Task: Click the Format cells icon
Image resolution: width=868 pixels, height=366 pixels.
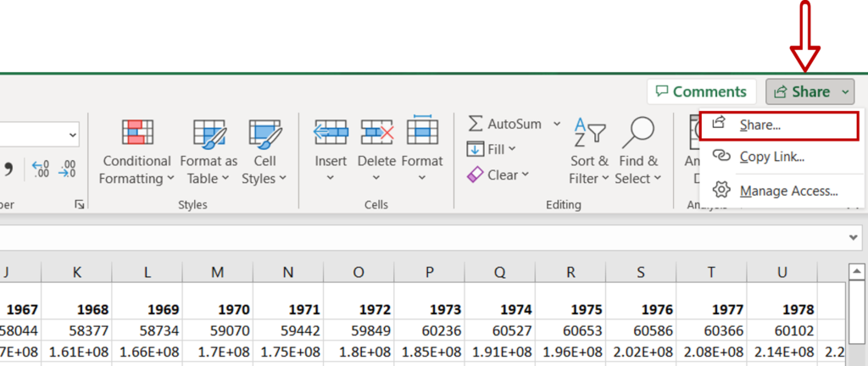Action: point(422,130)
